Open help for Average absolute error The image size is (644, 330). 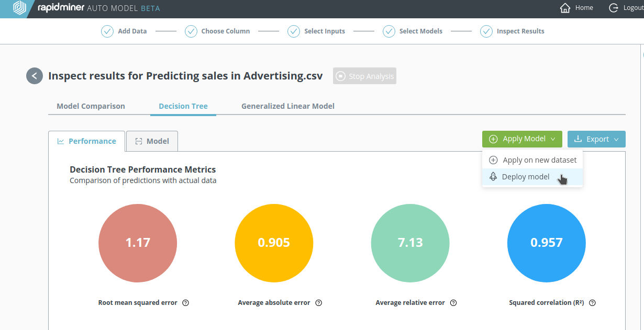[318, 303]
